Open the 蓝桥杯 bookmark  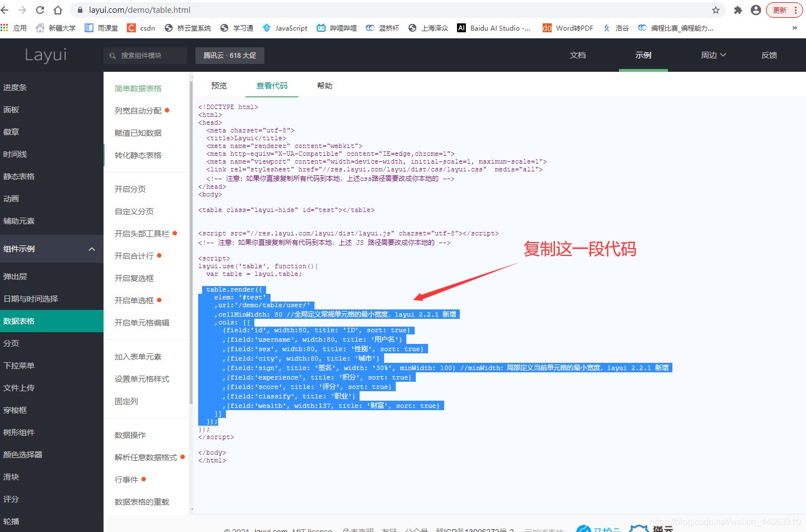coord(382,28)
